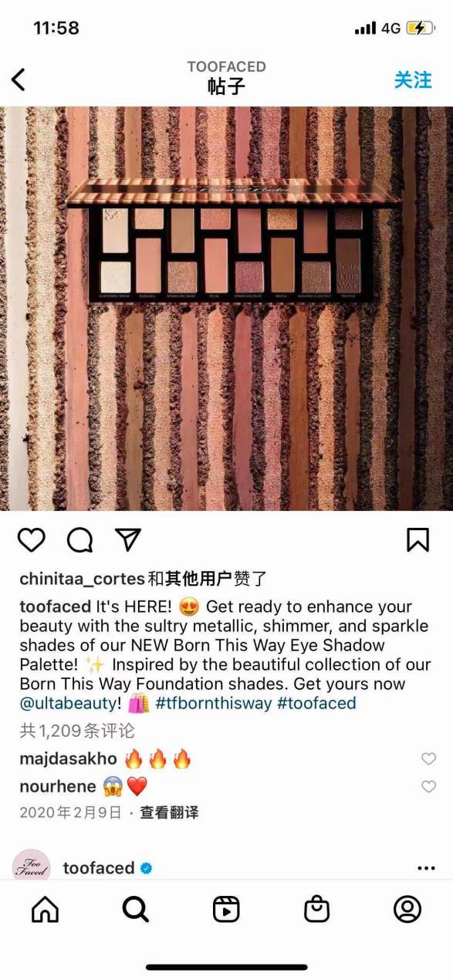Open the eyeshadow palette post image

pos(226,309)
